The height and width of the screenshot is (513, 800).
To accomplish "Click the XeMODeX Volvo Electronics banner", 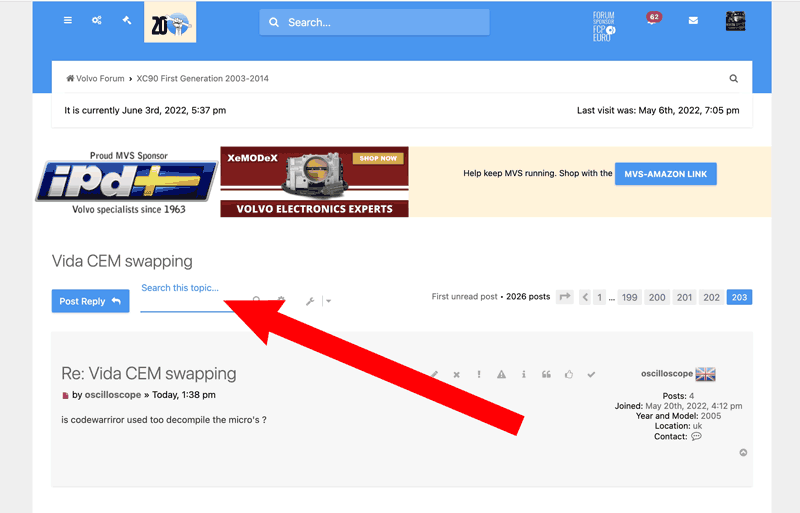I will pyautogui.click(x=314, y=181).
